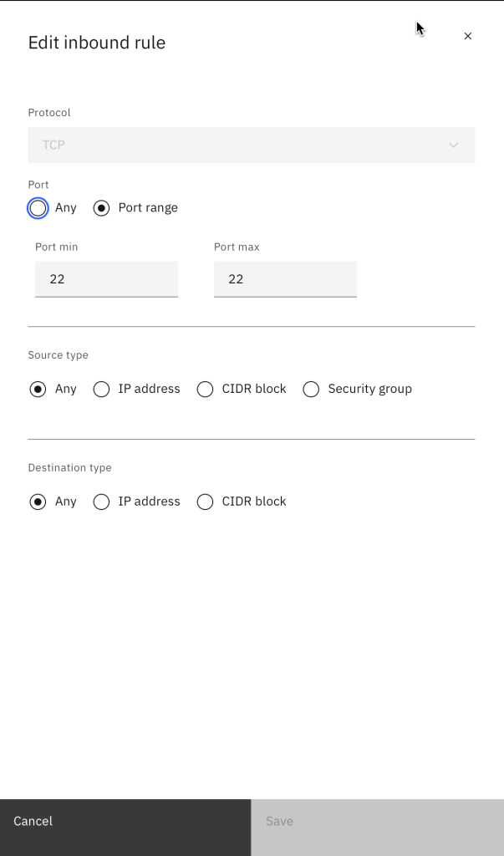Choose CIDR block as Source type
The height and width of the screenshot is (856, 504).
206,389
